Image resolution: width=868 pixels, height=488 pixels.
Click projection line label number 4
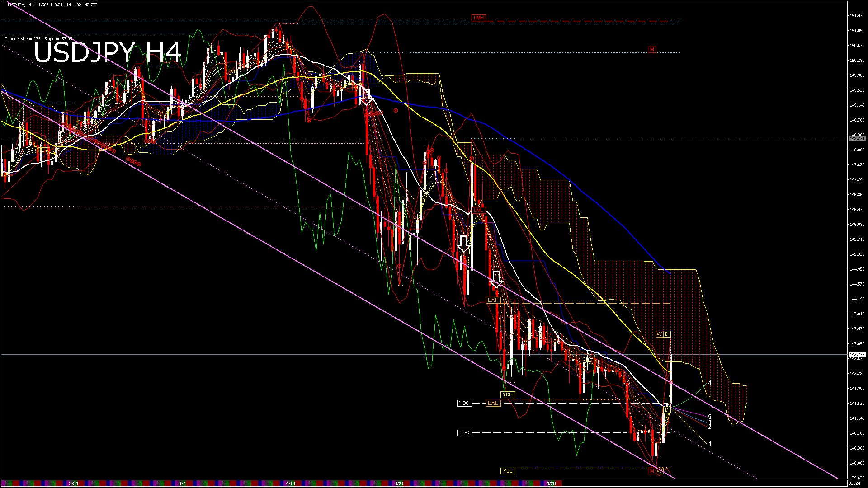pos(710,383)
